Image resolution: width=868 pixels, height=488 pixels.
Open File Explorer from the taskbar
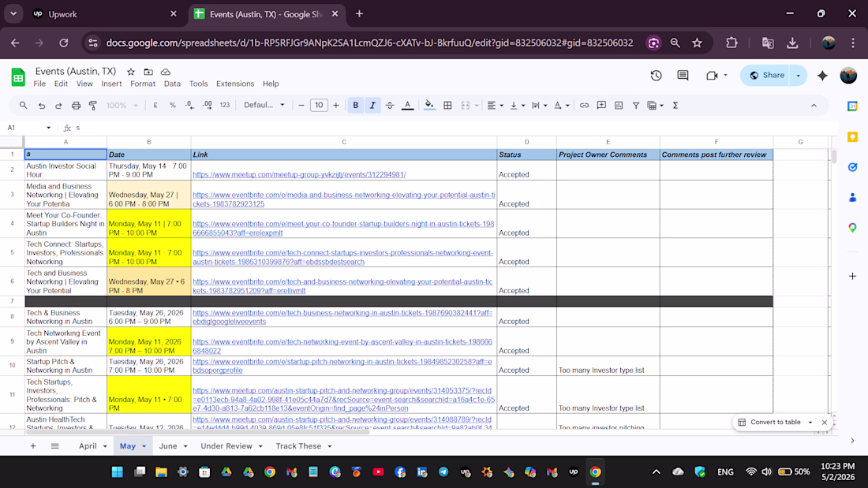[161, 472]
